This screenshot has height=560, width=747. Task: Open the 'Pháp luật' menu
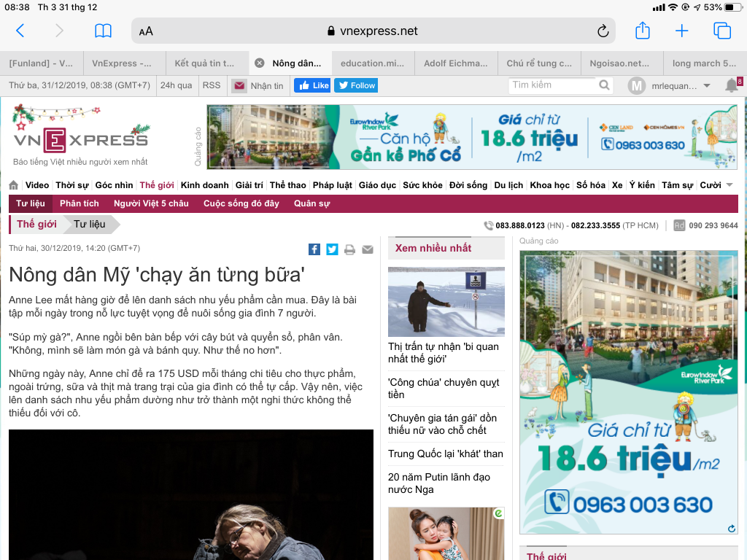coord(333,184)
